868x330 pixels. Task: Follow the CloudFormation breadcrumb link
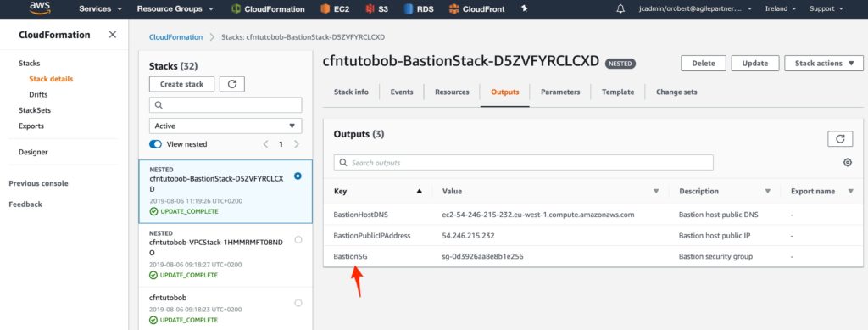pyautogui.click(x=176, y=37)
